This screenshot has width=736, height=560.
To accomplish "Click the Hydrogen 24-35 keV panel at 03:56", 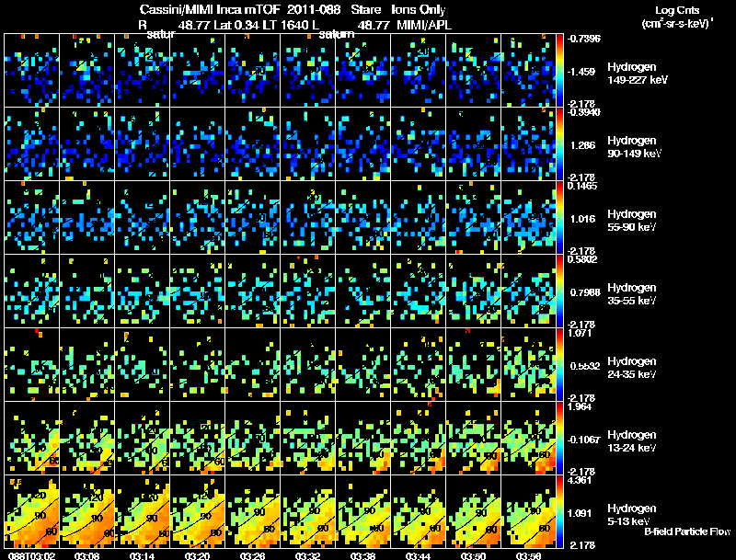I will pos(528,364).
